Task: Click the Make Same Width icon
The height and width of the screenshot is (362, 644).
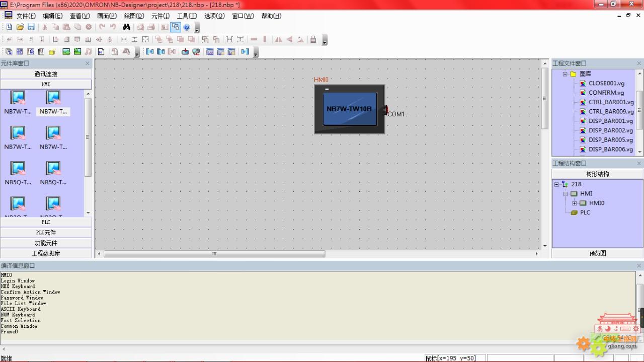Action: click(x=124, y=39)
